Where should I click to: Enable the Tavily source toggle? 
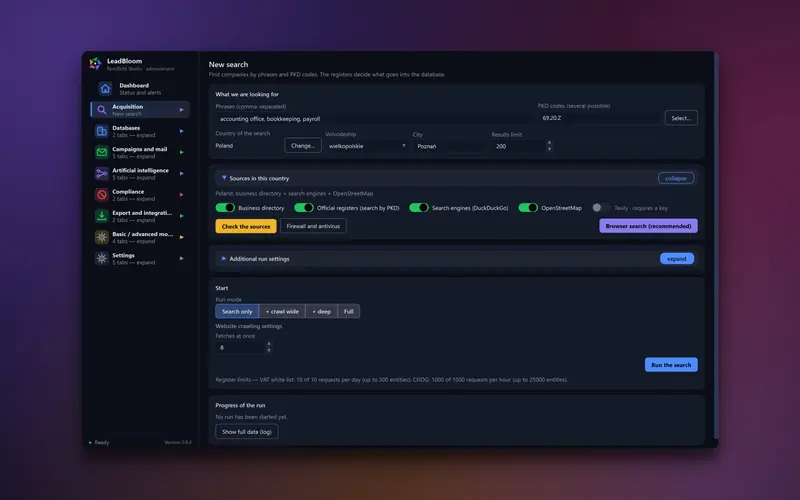pos(601,208)
